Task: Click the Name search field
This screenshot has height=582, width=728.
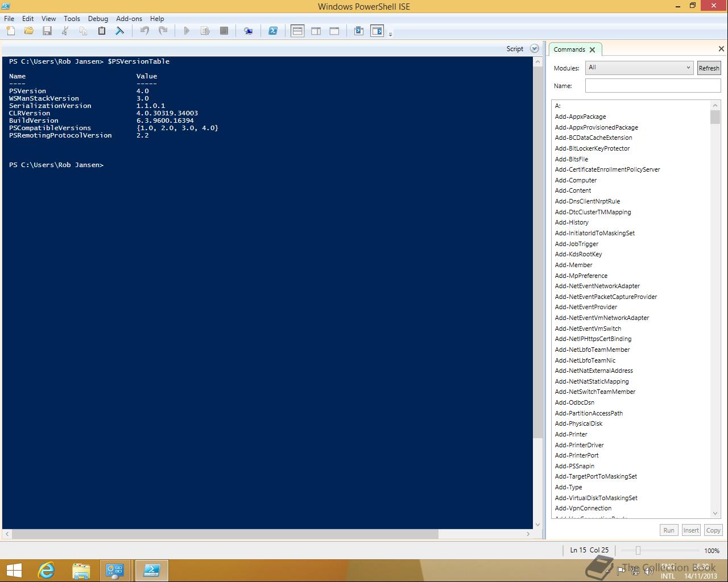Action: click(x=652, y=86)
